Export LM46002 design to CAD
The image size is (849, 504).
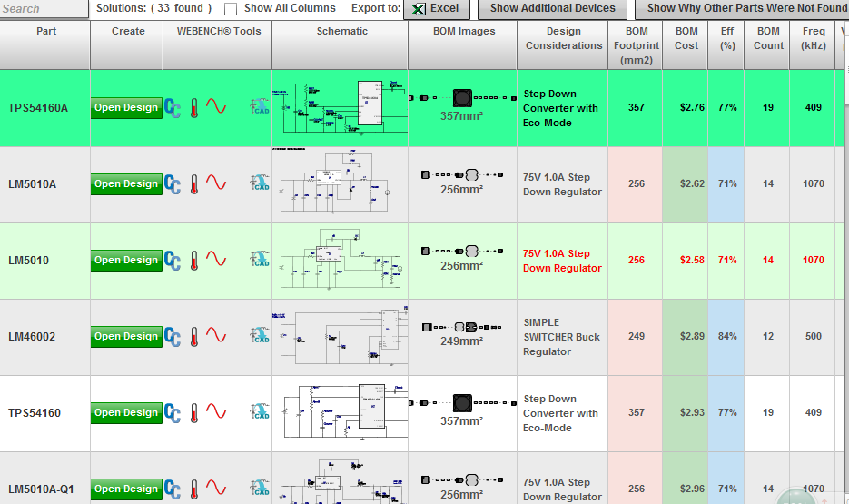260,335
